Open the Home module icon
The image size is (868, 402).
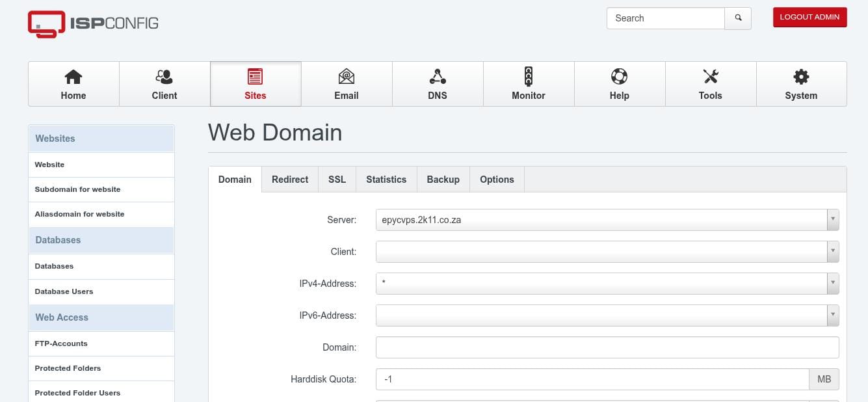click(73, 77)
